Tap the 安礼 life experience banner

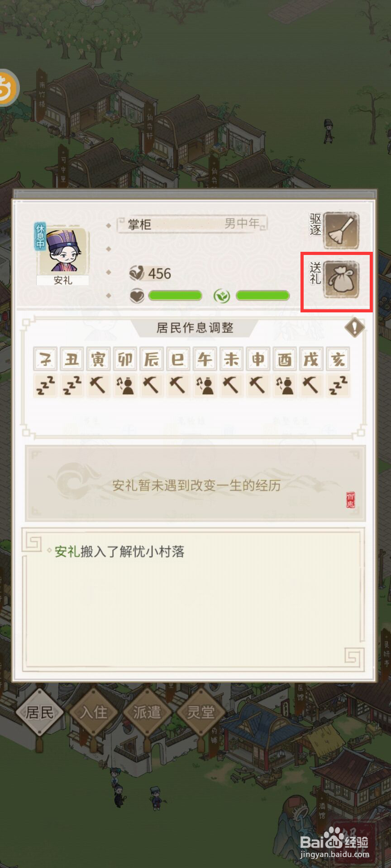tap(195, 484)
